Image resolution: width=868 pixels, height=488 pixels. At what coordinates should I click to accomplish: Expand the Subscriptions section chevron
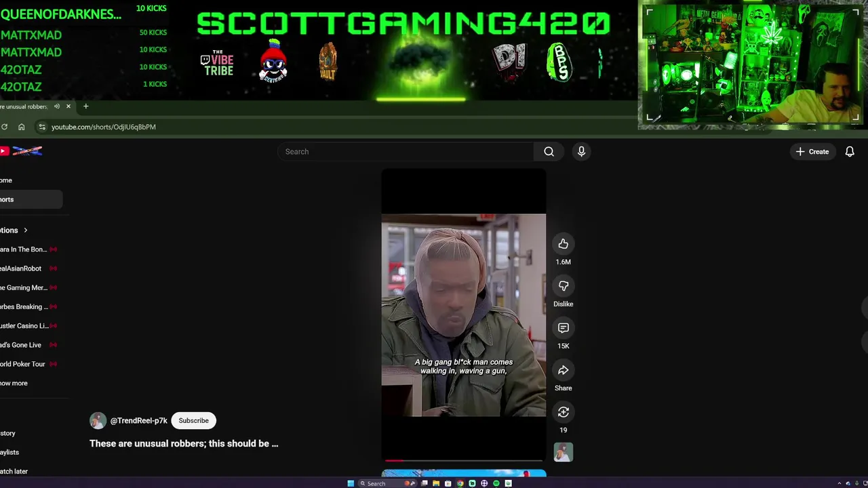coord(26,230)
